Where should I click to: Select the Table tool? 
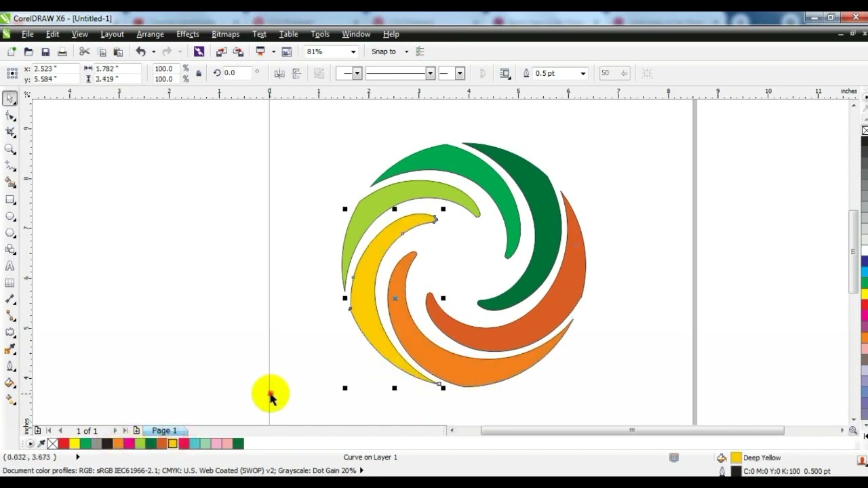pos(10,283)
